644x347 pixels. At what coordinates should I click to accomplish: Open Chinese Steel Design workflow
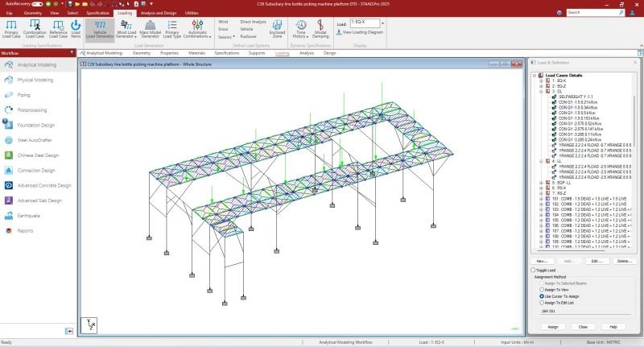[x=38, y=155]
